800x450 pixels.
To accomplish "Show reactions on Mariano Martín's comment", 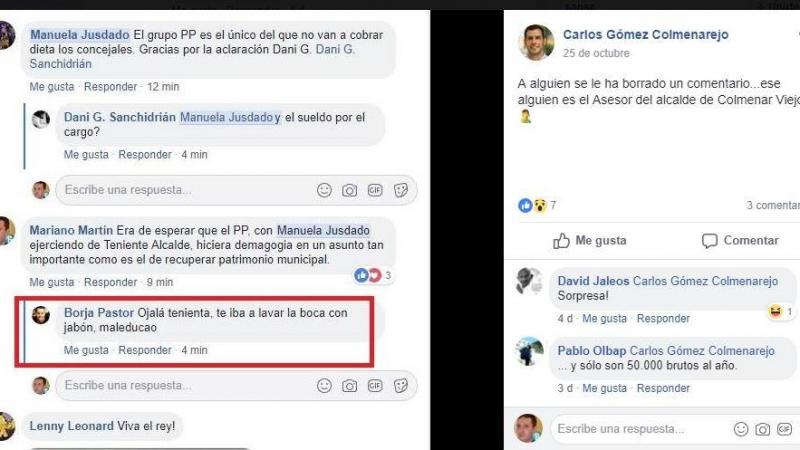I will pos(373,276).
